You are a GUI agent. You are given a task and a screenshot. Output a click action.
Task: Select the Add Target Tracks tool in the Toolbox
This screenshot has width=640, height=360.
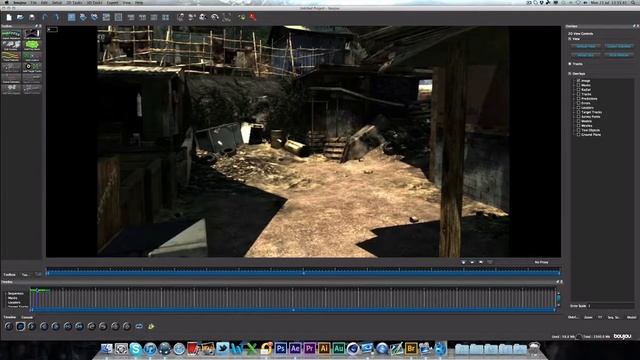click(32, 67)
